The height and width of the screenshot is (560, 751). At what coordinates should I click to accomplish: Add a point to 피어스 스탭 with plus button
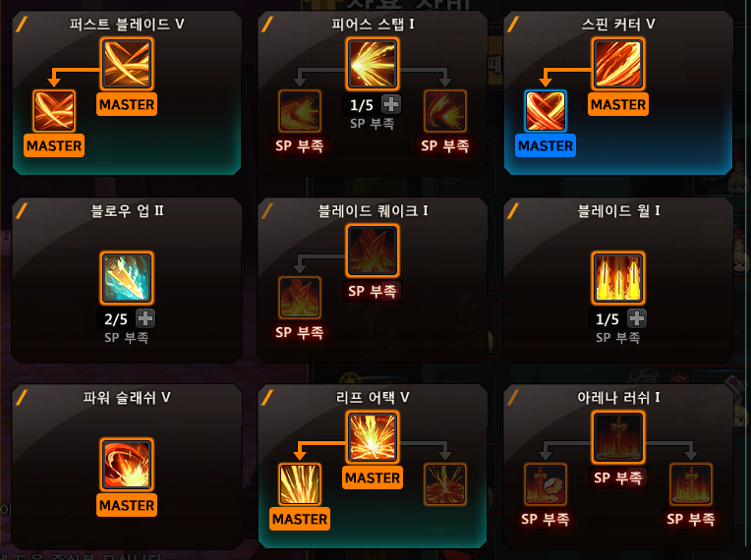point(391,104)
